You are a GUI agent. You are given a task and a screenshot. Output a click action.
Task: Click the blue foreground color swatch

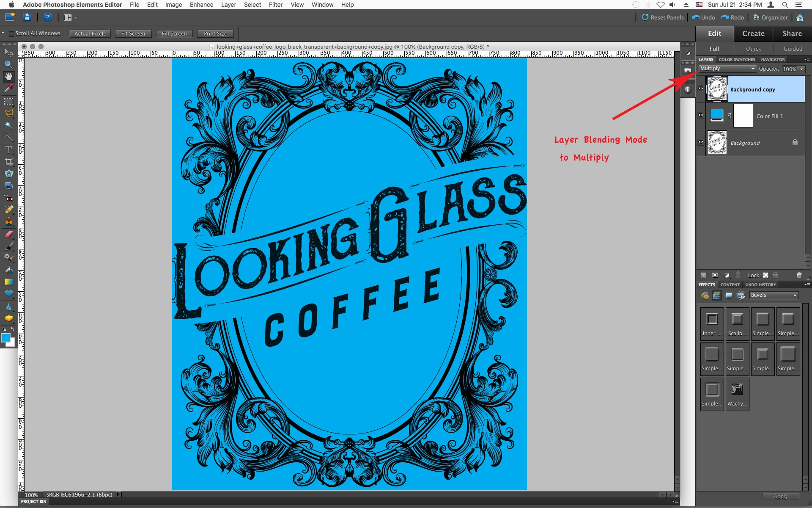[6, 337]
